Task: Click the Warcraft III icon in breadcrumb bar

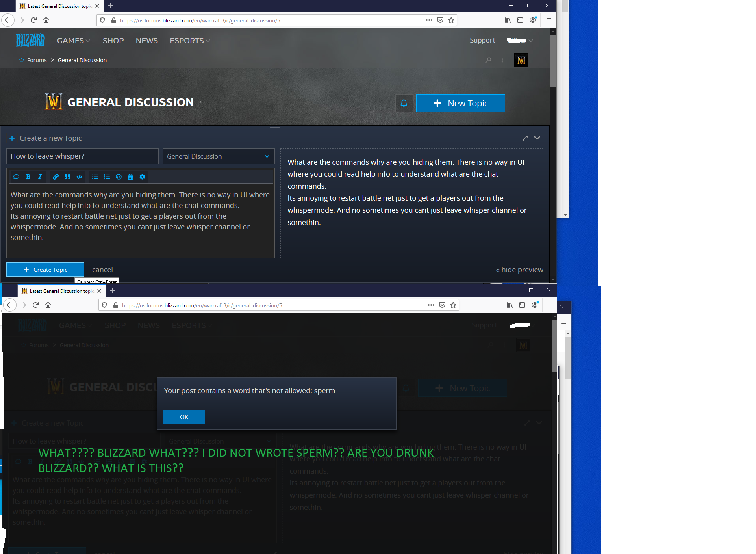Action: (x=521, y=60)
